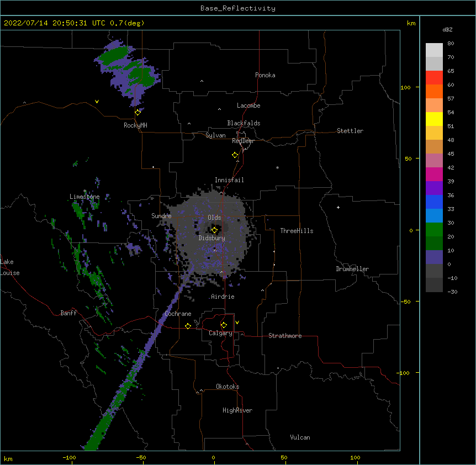Select the purple 36-39 dBZ legend swatch
This screenshot has width=476, height=465.
point(434,188)
